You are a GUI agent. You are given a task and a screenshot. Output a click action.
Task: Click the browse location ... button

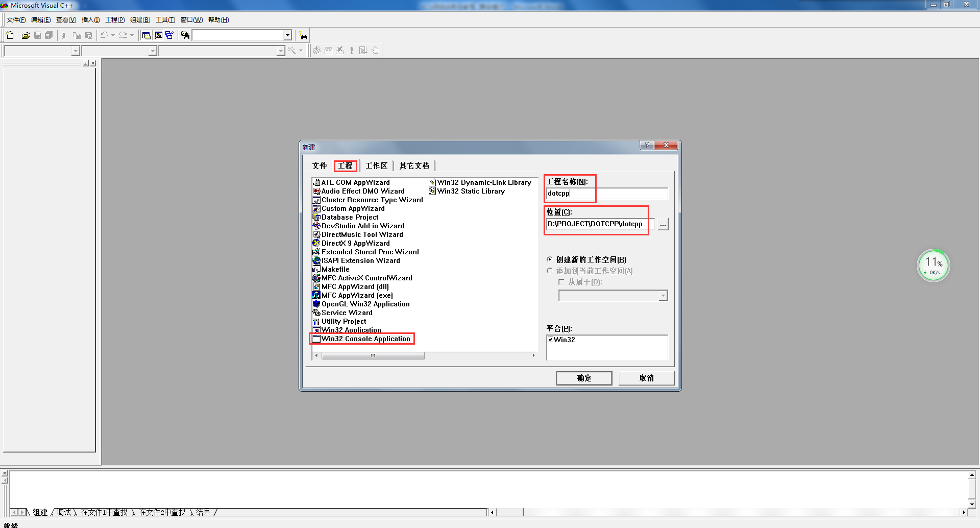(x=663, y=225)
